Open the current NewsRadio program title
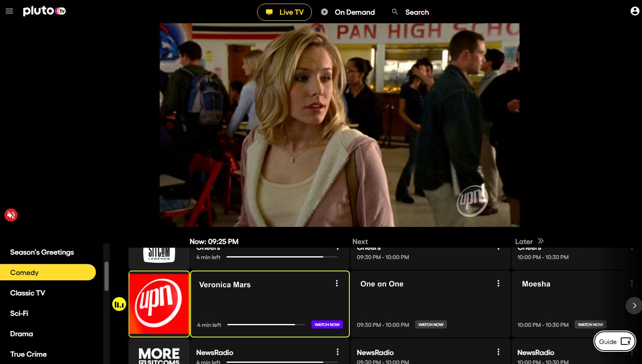Screen dimensions: 642x364 215,353
